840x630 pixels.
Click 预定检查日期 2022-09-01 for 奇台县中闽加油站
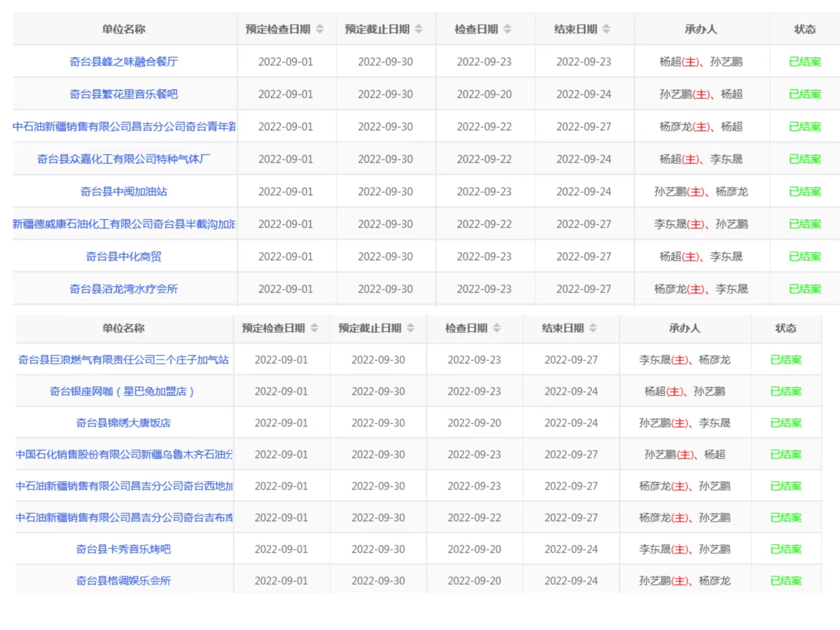tap(286, 191)
